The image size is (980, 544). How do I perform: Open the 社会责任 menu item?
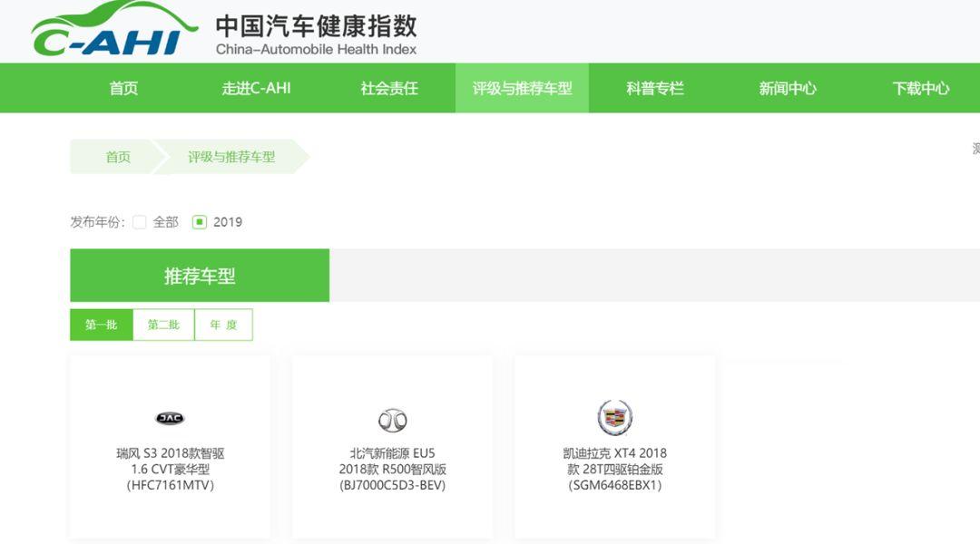(x=388, y=88)
